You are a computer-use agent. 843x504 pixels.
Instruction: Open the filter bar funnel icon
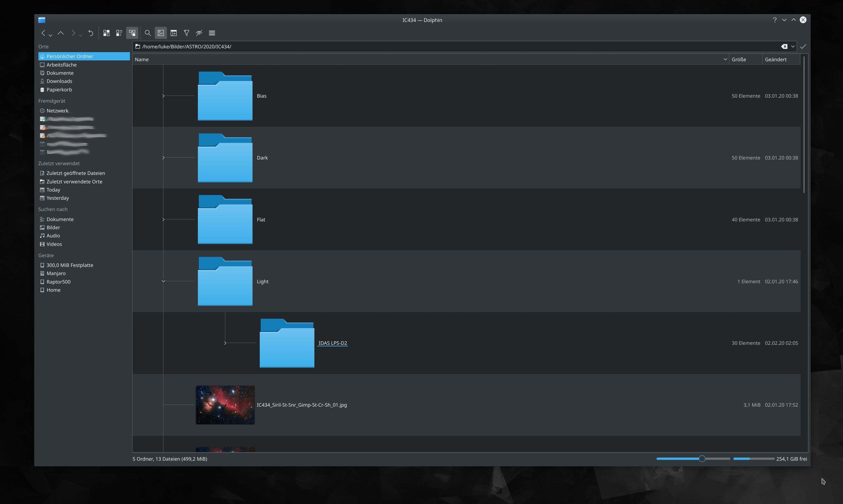point(187,33)
